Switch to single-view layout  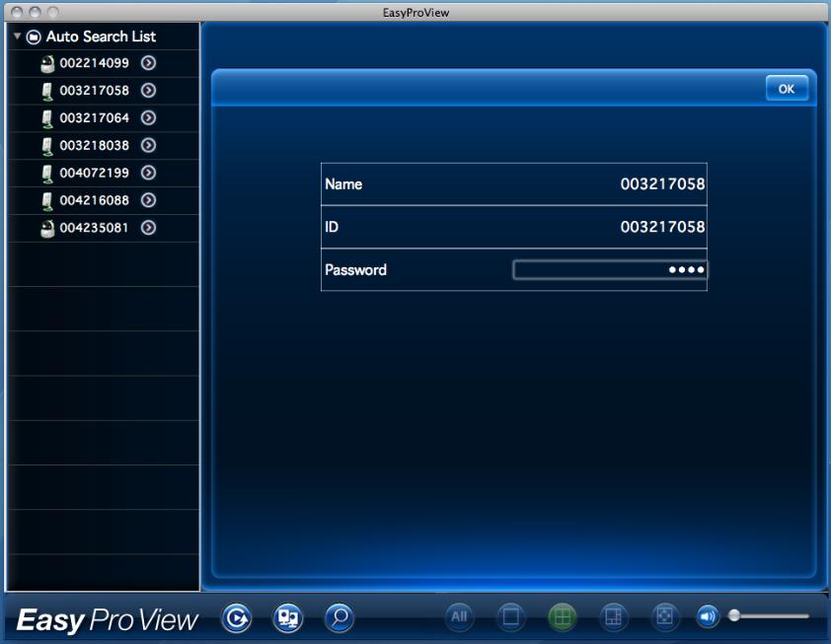pyautogui.click(x=511, y=617)
